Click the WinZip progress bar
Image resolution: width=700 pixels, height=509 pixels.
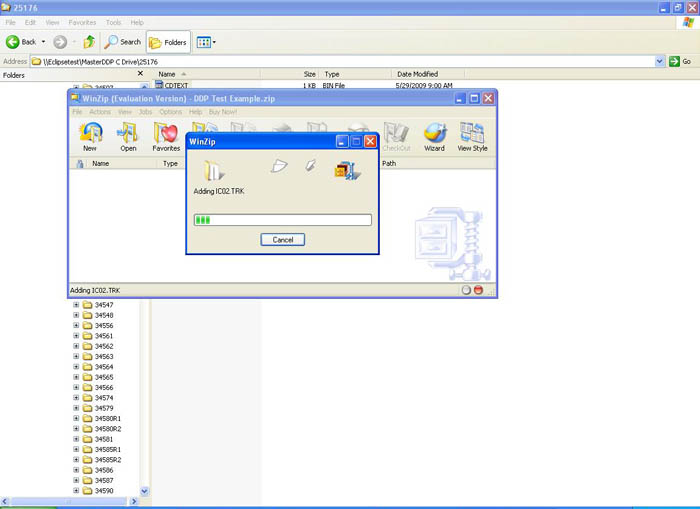(x=283, y=220)
